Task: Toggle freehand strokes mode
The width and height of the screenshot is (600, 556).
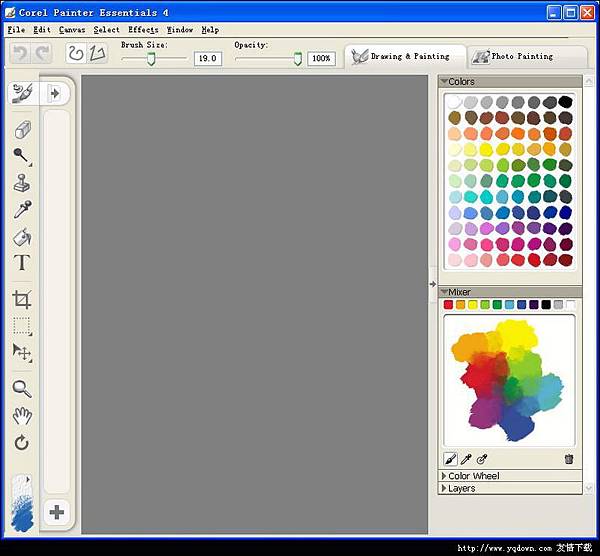Action: point(76,53)
